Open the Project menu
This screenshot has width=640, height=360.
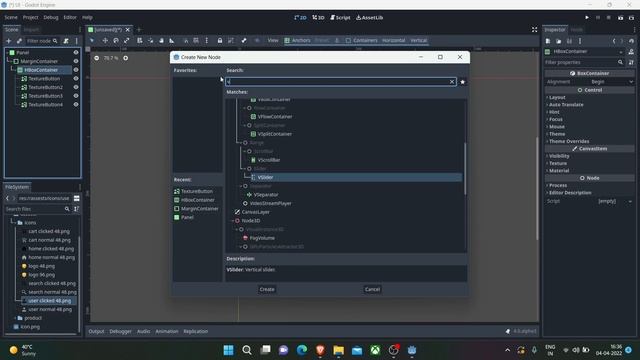(30, 18)
